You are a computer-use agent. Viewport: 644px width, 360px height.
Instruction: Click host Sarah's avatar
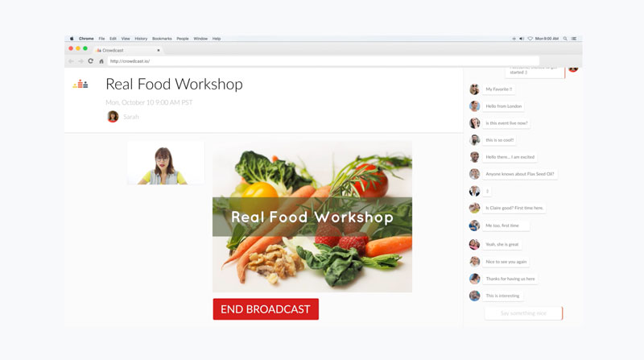(113, 117)
